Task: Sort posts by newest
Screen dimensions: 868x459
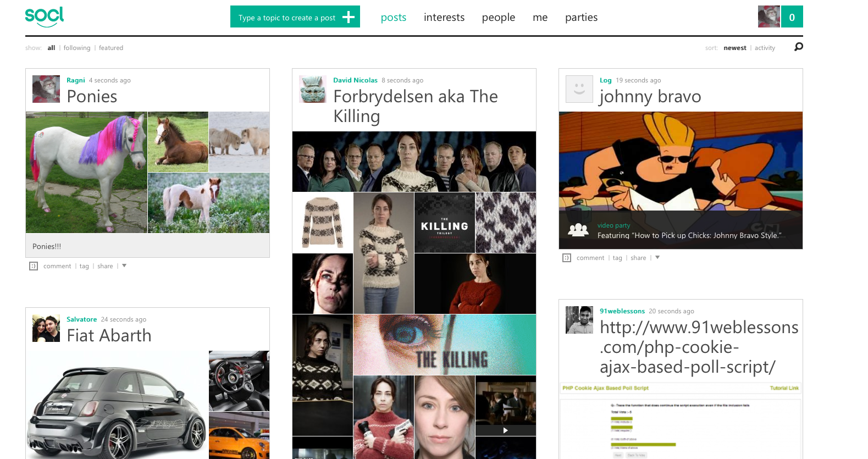Action: [x=735, y=48]
